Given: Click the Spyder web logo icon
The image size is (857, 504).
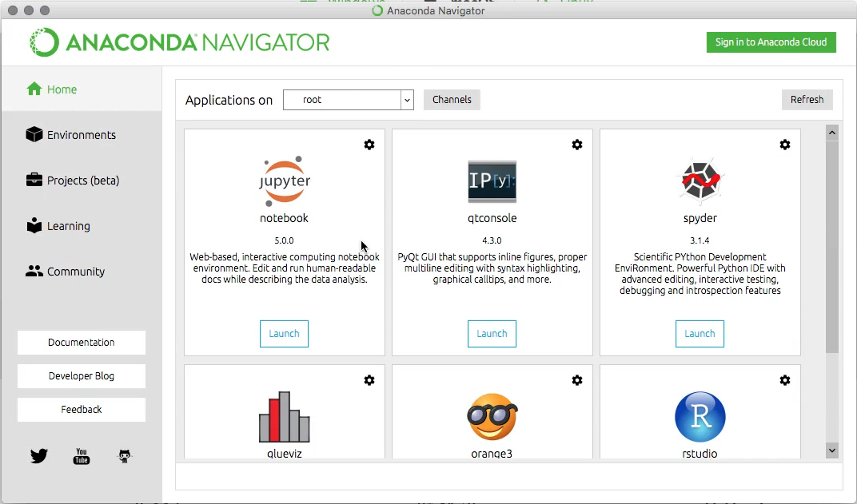Looking at the screenshot, I should 700,181.
